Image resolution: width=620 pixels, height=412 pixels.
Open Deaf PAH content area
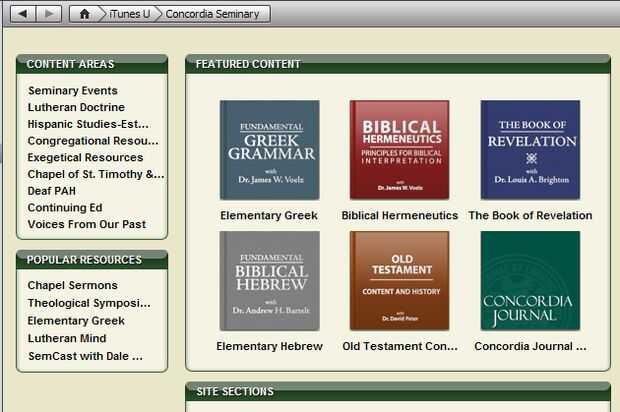tap(52, 191)
